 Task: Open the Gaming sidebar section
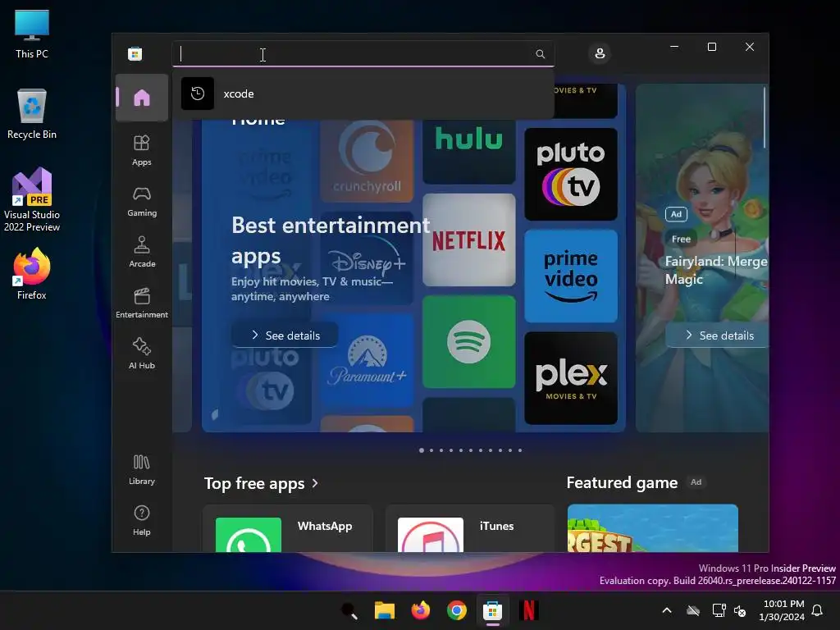pos(141,201)
